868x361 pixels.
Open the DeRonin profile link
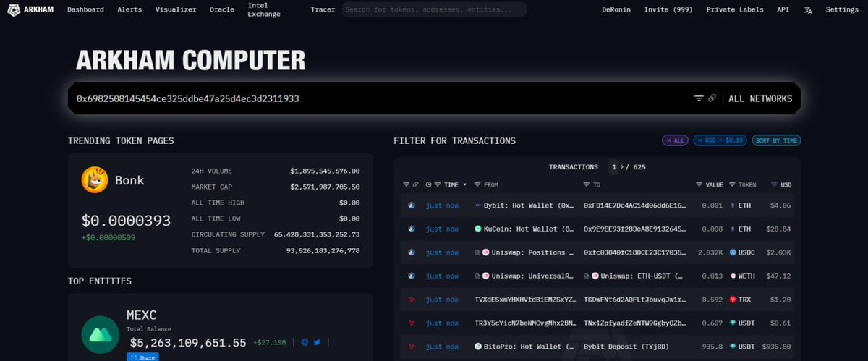click(x=616, y=10)
